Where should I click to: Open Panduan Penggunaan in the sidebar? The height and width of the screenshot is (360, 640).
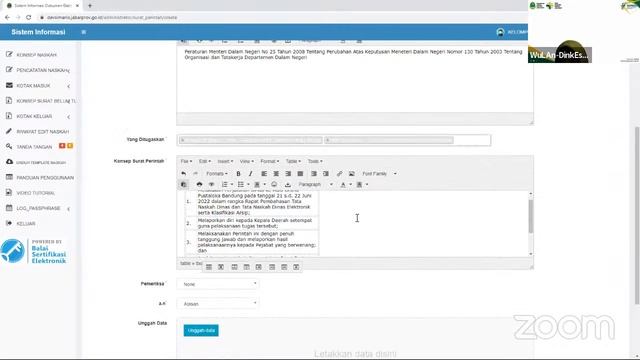point(40,178)
